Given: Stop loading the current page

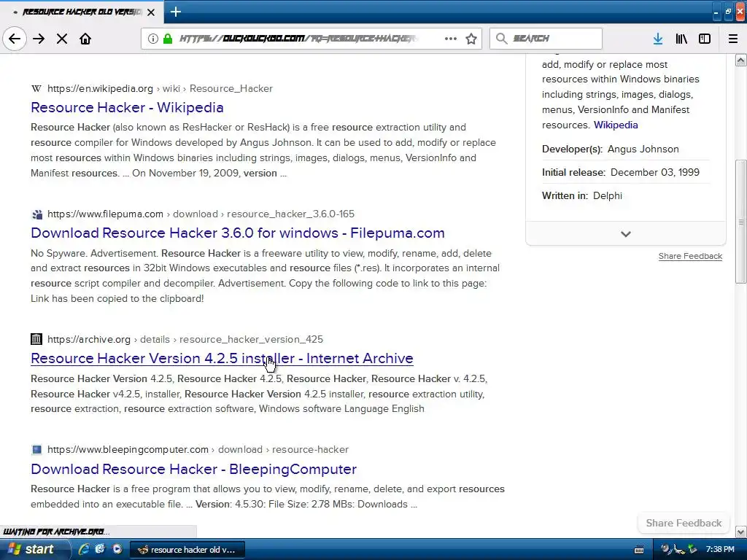Looking at the screenshot, I should [62, 39].
